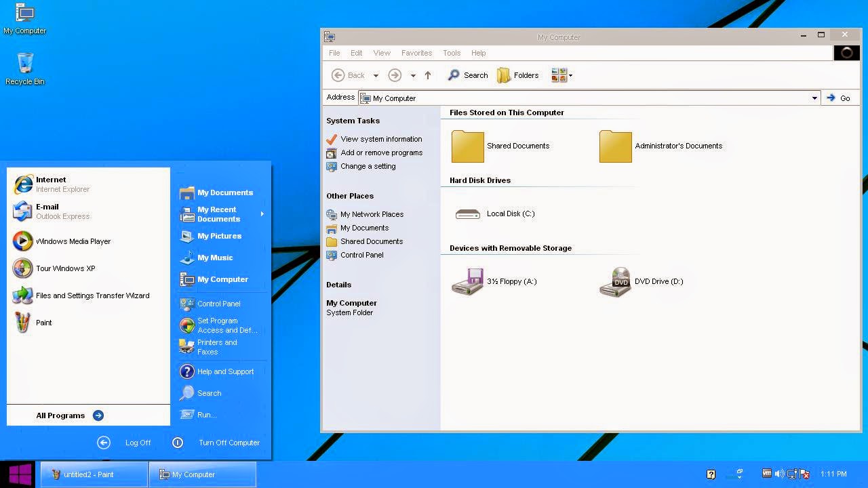The image size is (868, 488).
Task: Open Set Program Access and Defaults
Action: [218, 325]
